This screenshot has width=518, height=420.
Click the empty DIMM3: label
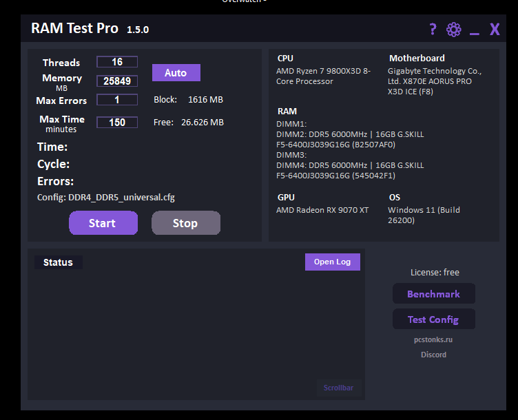(x=291, y=155)
